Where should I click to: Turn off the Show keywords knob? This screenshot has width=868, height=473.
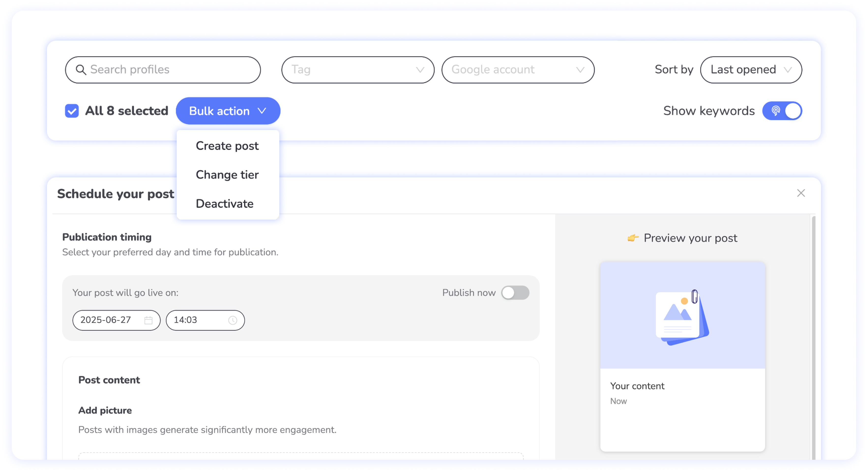pos(793,111)
